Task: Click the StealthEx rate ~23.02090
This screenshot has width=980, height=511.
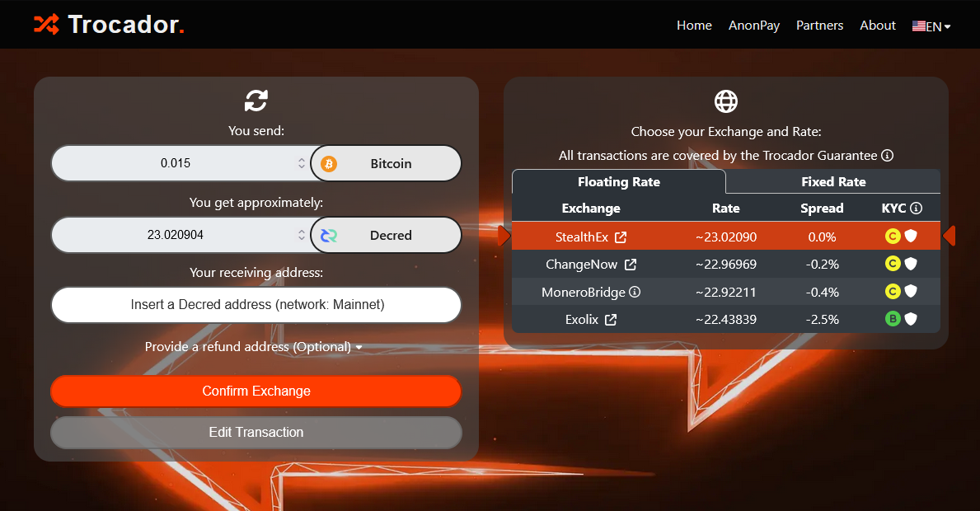Action: coord(726,237)
